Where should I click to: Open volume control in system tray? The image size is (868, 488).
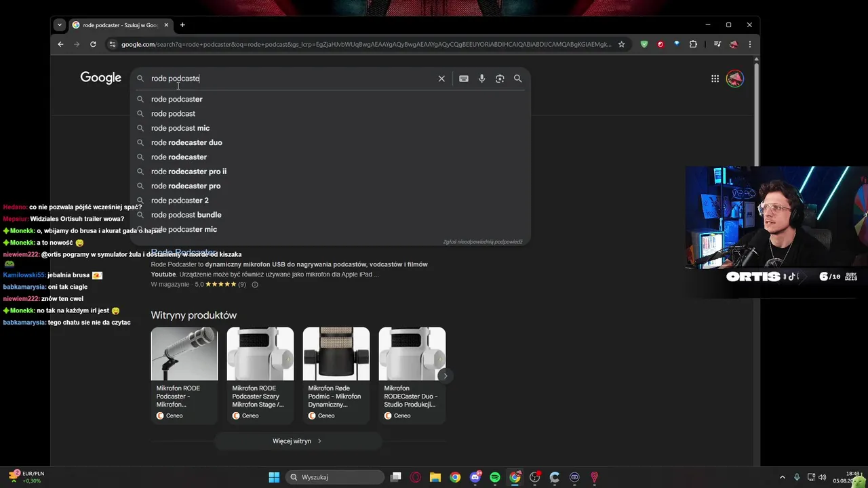822,477
